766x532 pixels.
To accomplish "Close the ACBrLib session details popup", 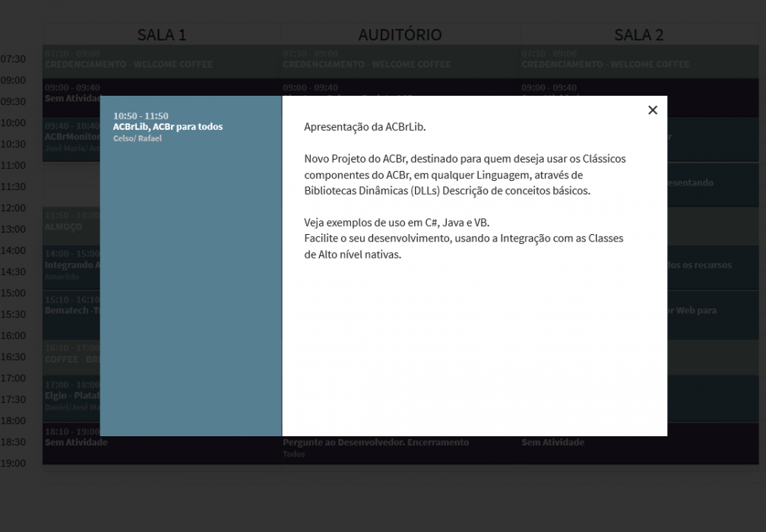I will 653,110.
